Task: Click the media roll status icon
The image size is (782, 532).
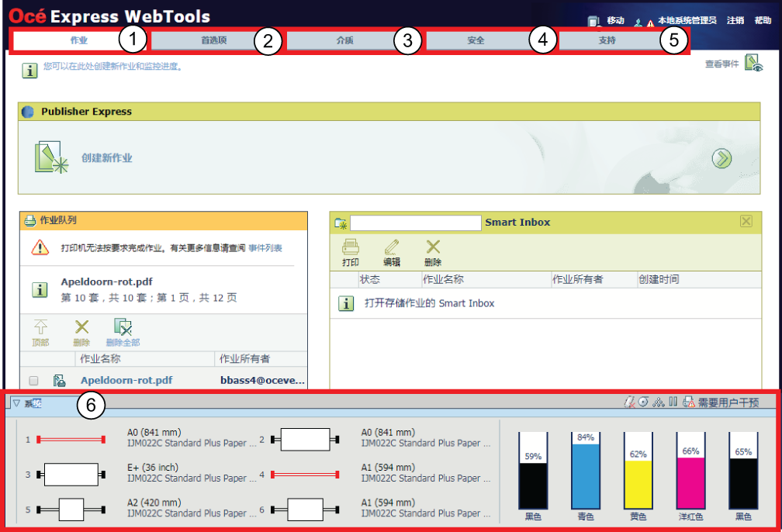Action: [x=643, y=402]
